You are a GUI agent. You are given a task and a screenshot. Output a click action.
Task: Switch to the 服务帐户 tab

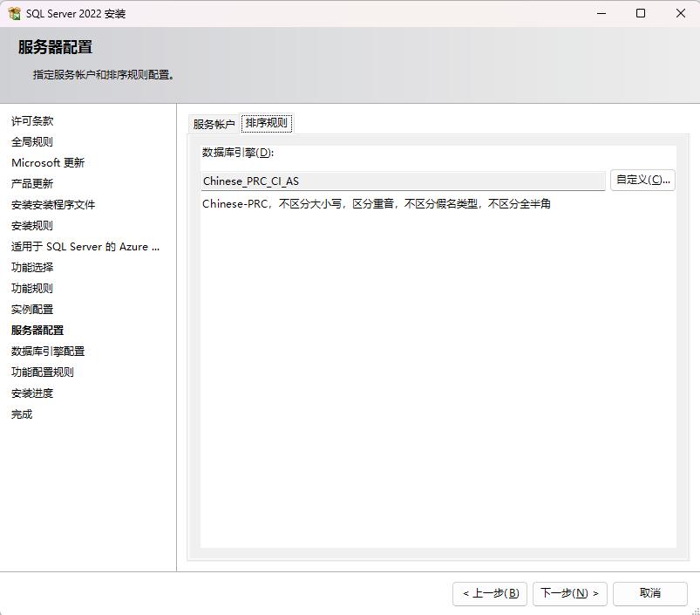pos(214,124)
